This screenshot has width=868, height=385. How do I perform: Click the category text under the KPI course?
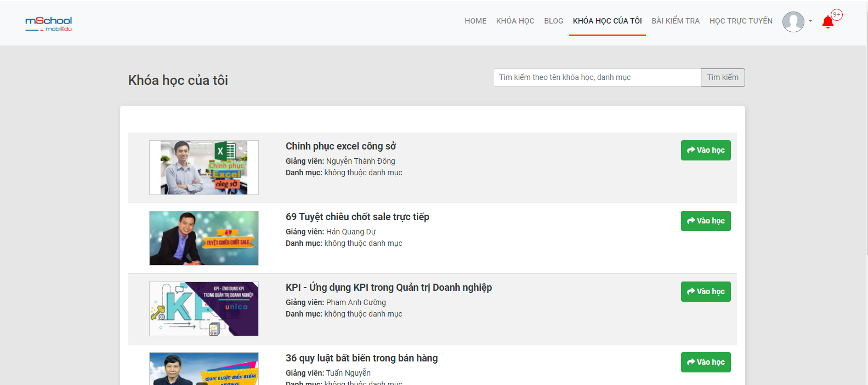(x=364, y=314)
